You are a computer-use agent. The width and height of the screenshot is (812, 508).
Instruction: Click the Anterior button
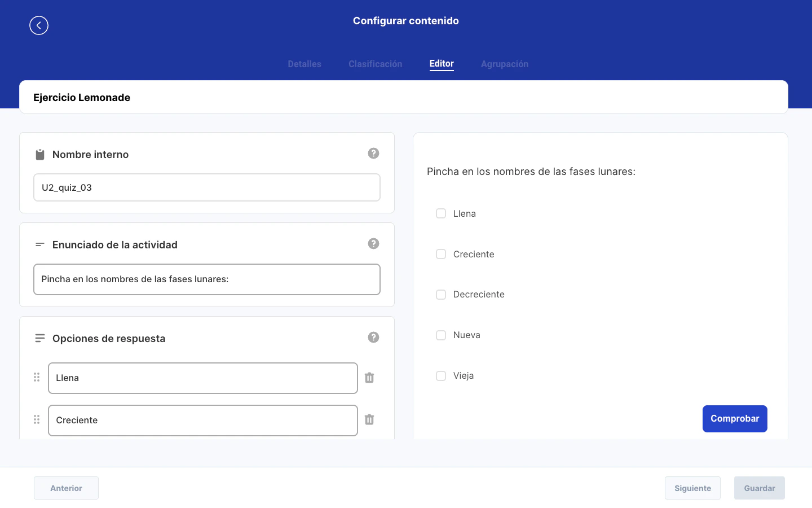point(66,488)
